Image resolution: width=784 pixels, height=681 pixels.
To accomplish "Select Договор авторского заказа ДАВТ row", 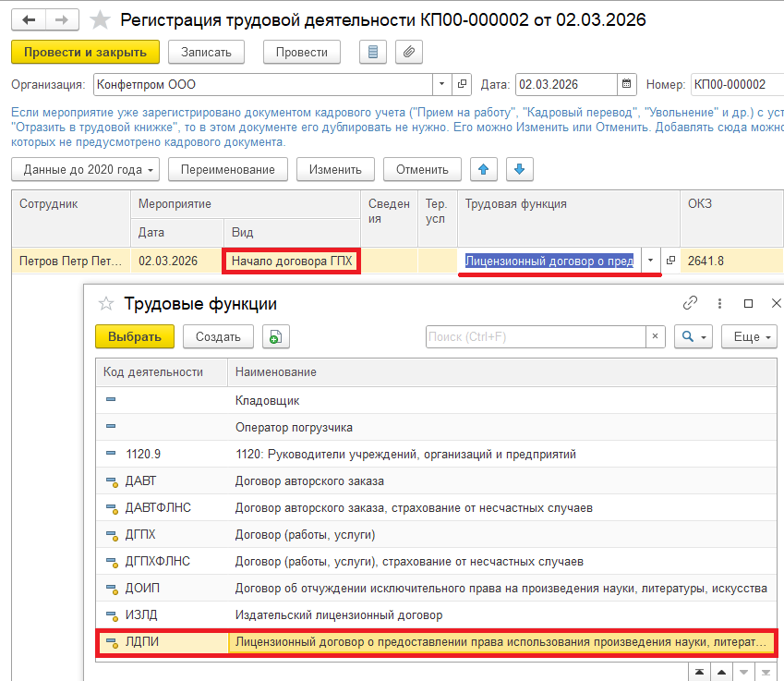I will [x=436, y=480].
